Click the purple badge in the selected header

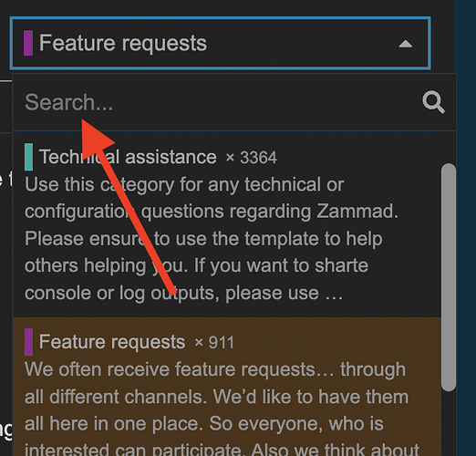pyautogui.click(x=28, y=43)
